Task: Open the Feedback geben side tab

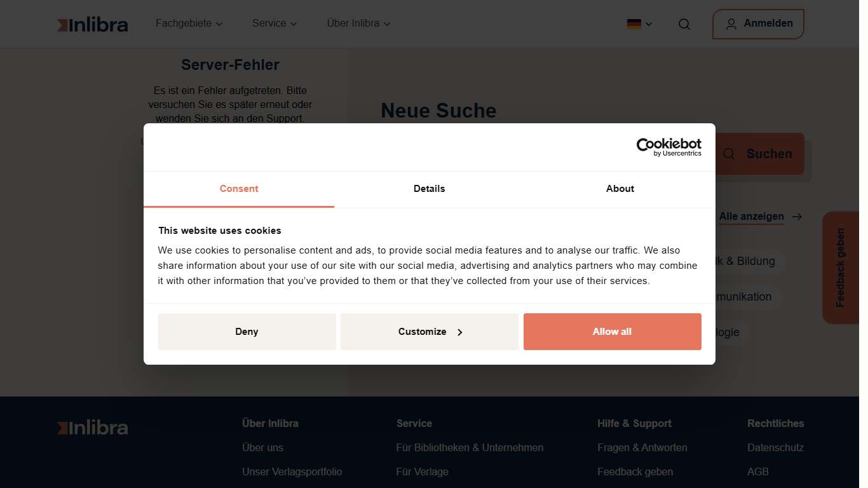Action: tap(840, 268)
